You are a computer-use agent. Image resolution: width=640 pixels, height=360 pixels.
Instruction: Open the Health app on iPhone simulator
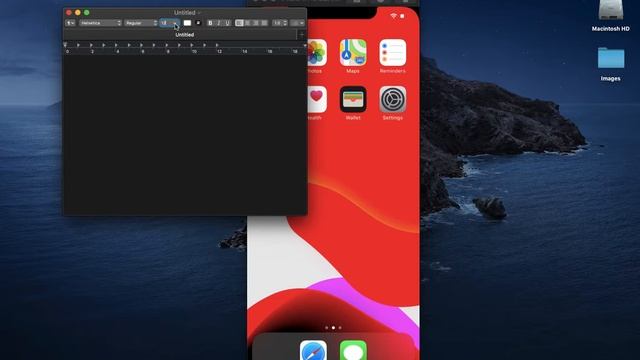317,99
